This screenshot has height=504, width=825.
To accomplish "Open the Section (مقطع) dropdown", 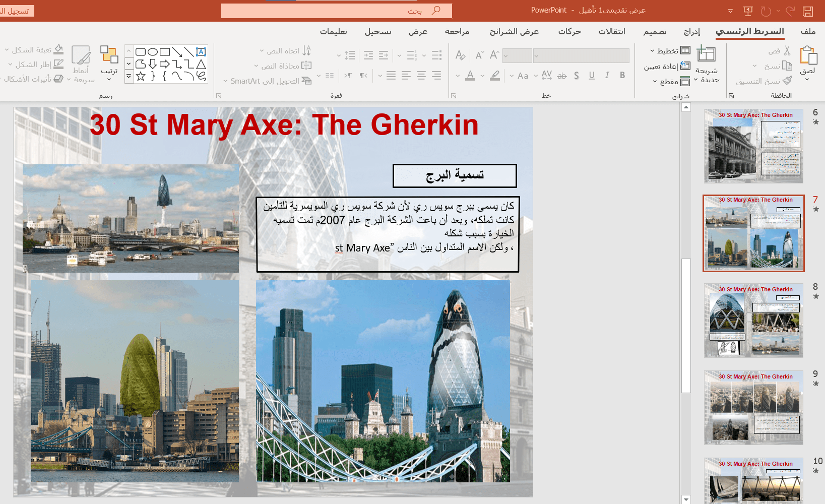I will [x=671, y=81].
